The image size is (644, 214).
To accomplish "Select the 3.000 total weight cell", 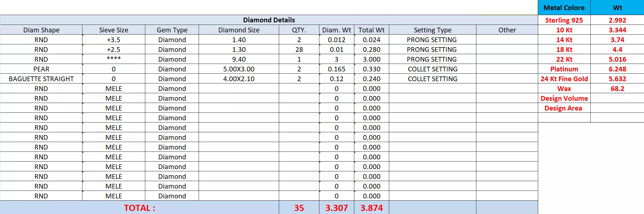I will 372,59.
